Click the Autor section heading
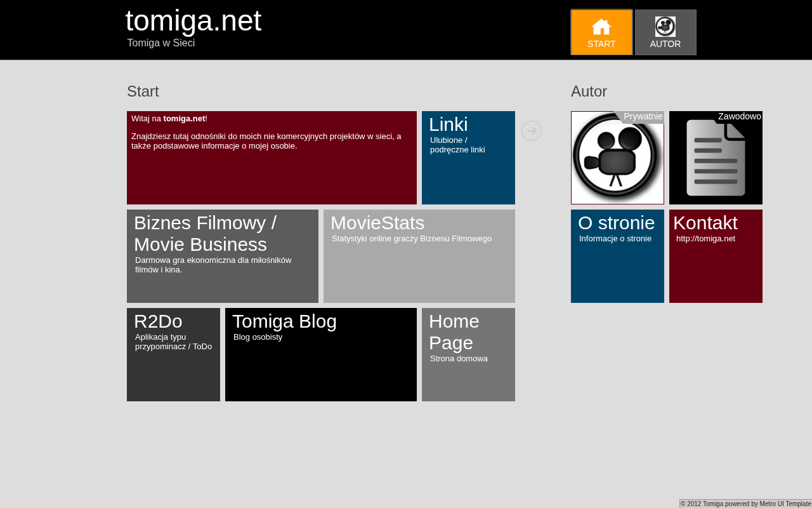 [589, 91]
